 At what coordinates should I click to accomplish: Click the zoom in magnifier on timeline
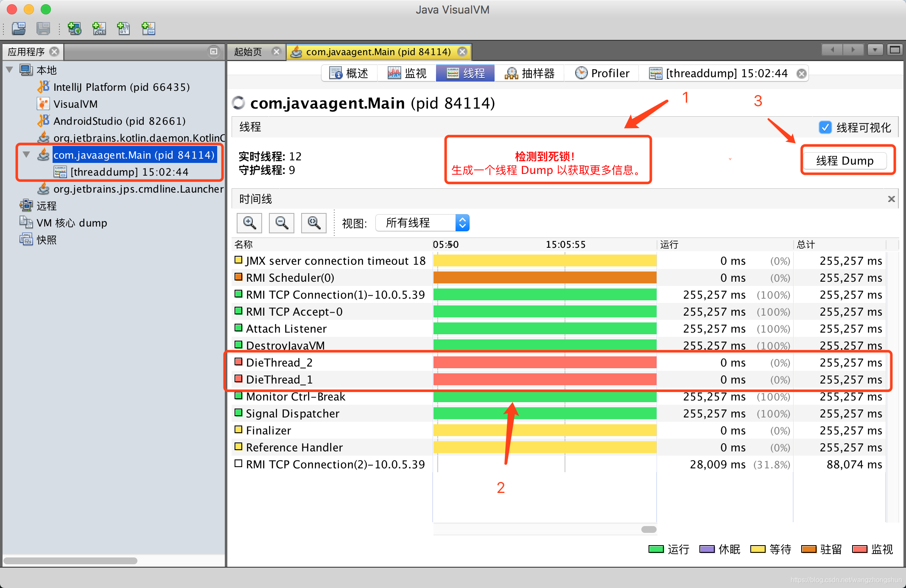[x=249, y=223]
